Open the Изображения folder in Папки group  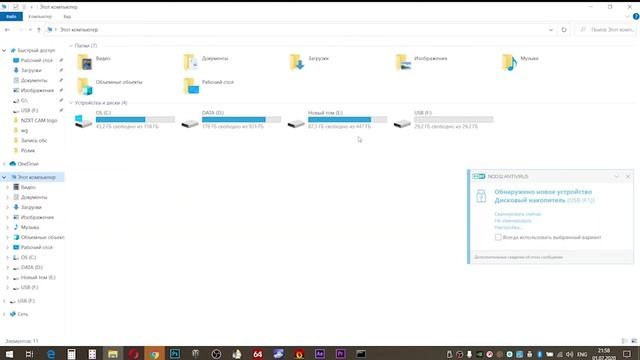coord(421,62)
